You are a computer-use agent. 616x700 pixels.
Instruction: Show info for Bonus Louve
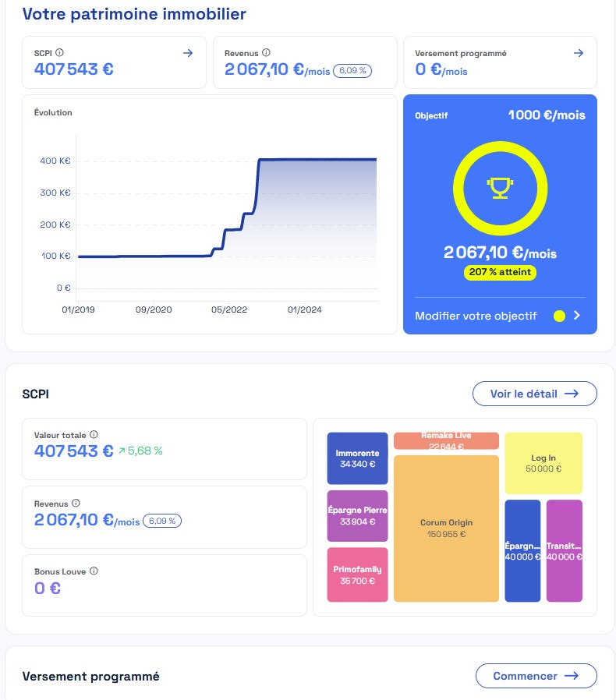pos(94,571)
